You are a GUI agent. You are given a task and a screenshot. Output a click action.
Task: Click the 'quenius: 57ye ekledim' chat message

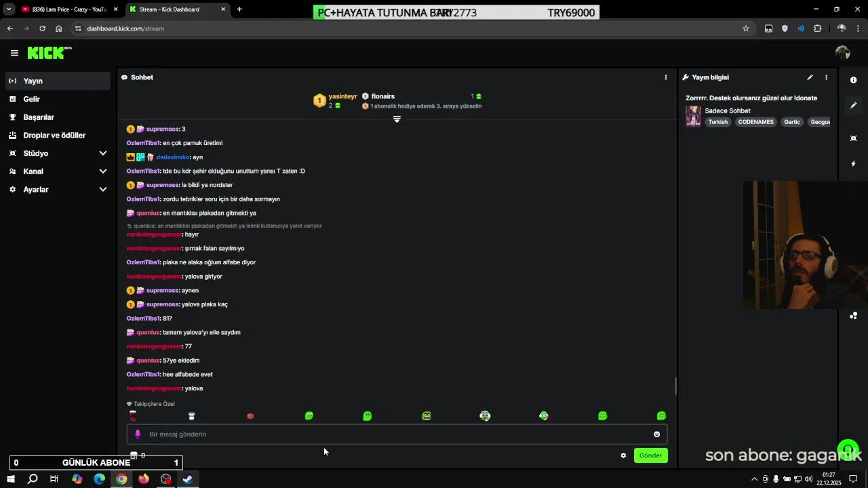tap(163, 361)
